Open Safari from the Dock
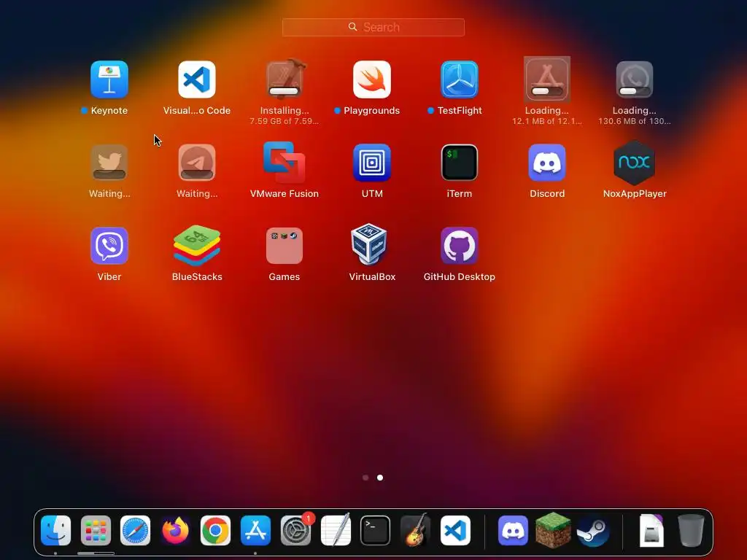 (135, 531)
